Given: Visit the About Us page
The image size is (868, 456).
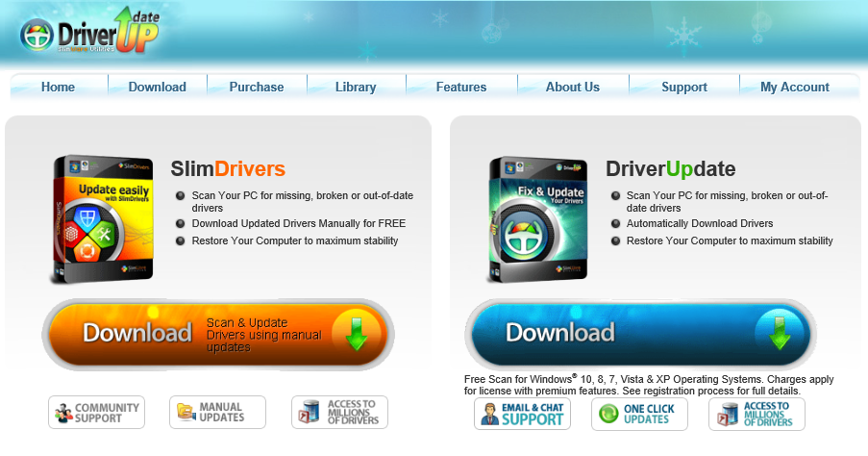Looking at the screenshot, I should 573,87.
